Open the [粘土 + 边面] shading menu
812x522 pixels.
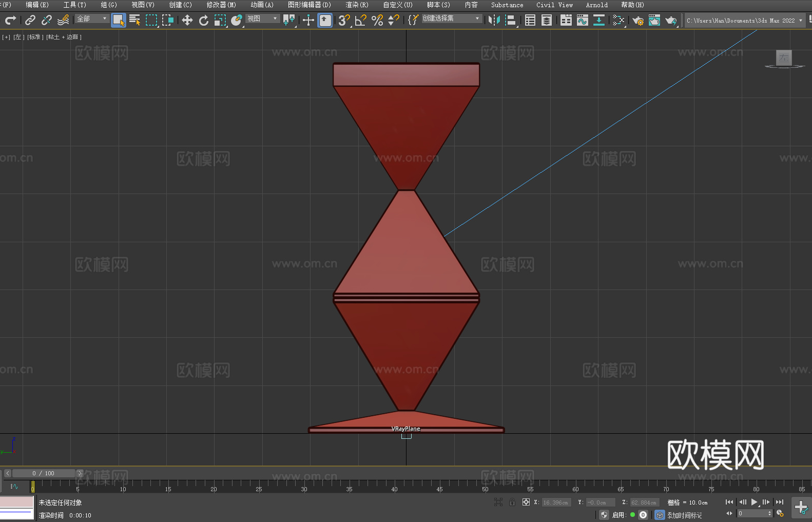click(64, 37)
